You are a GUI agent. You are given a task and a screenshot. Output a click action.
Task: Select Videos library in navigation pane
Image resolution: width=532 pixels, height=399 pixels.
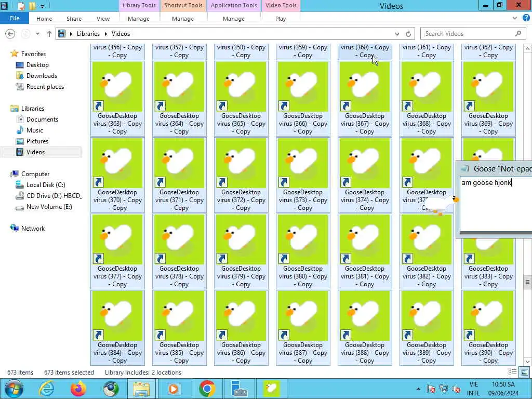35,152
